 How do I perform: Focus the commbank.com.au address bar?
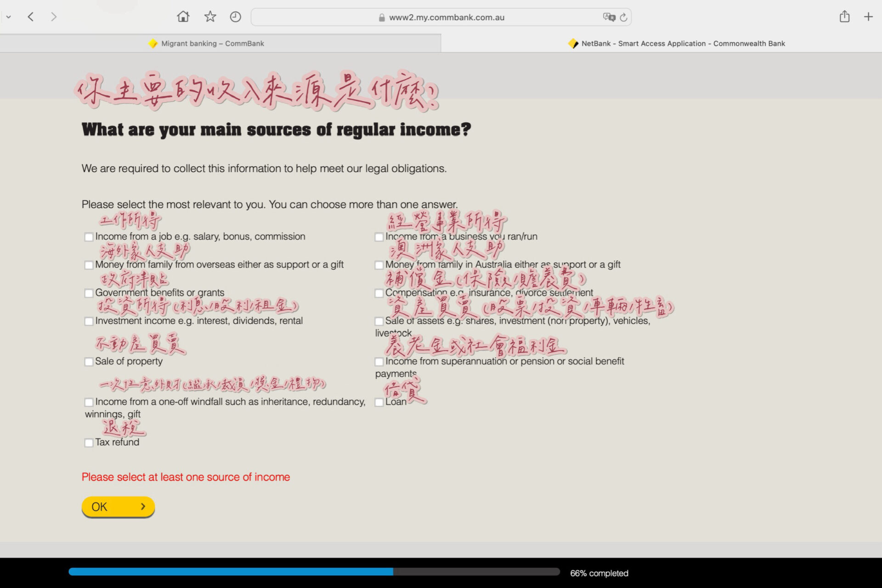446,17
